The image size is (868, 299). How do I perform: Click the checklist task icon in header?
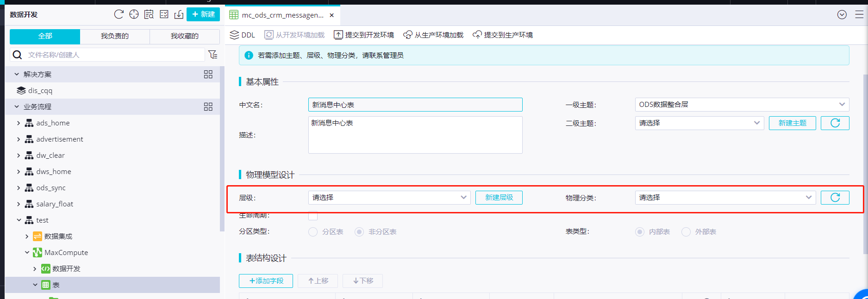[x=164, y=14]
